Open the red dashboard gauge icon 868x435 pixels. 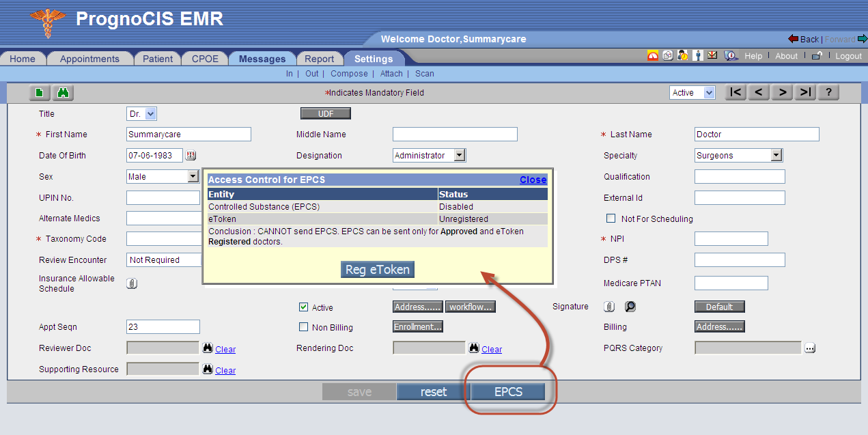click(653, 56)
